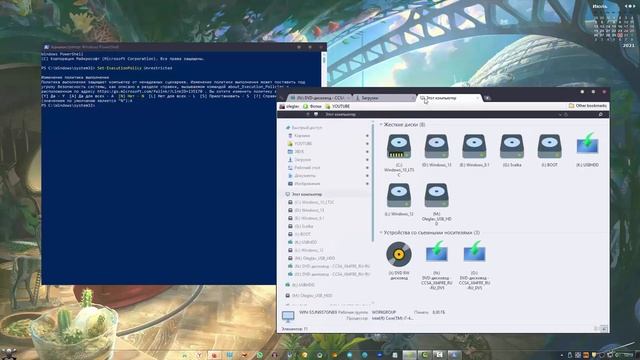
Task: Open the M: Oleglav_USB_HDD drive icon in the grid
Action: [x=436, y=196]
